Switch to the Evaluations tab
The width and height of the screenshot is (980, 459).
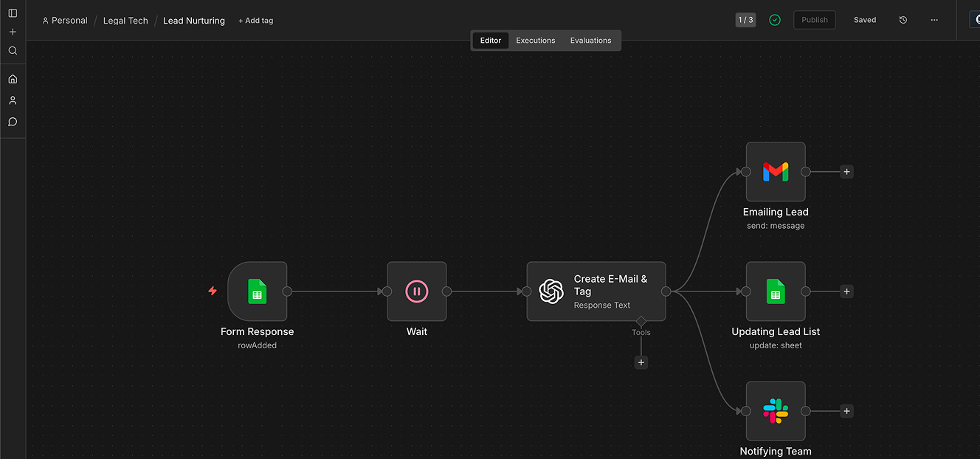pos(590,41)
